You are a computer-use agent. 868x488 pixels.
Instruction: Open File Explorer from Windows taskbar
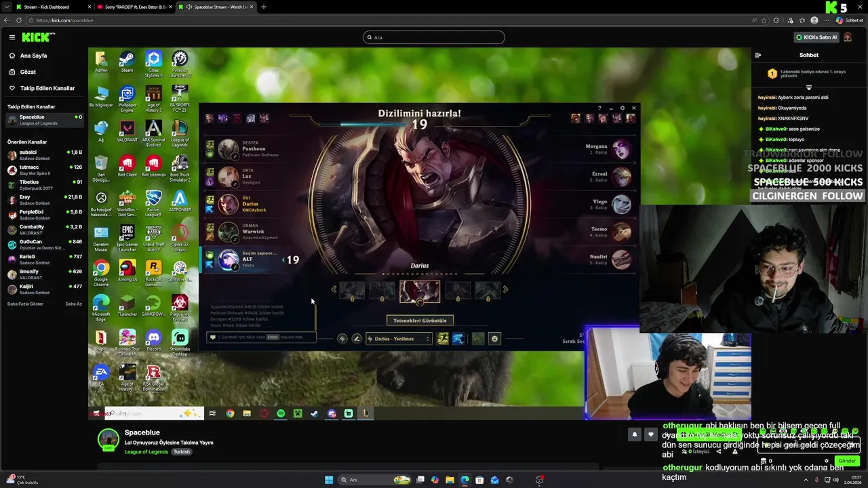coord(450,480)
